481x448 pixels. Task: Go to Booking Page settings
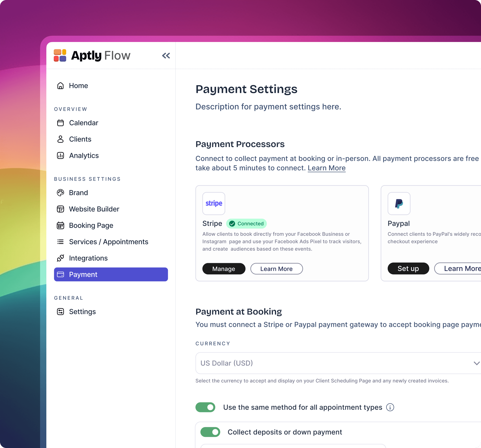coord(111,225)
